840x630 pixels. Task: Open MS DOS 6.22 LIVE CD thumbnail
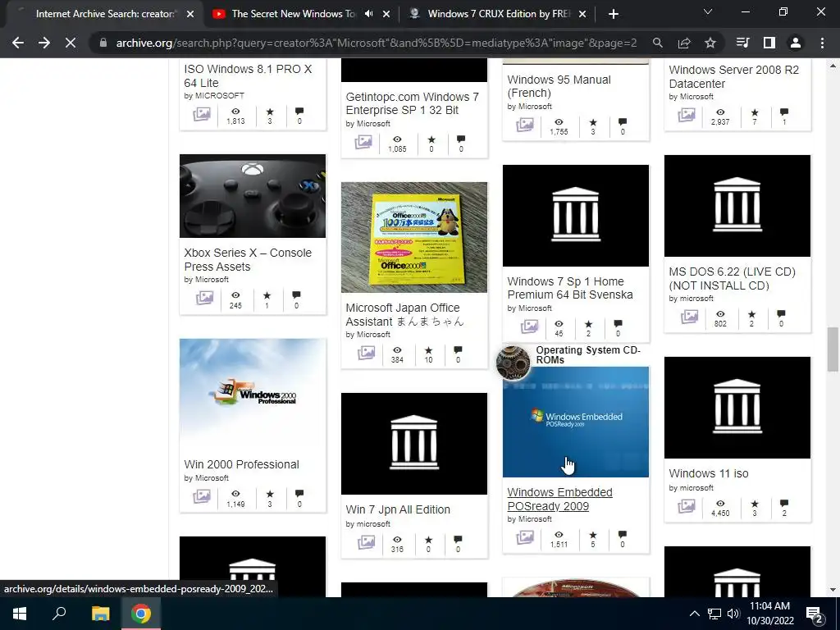[737, 206]
